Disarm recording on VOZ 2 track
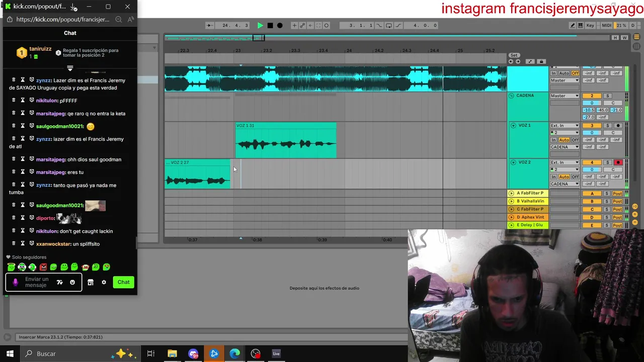The height and width of the screenshot is (362, 644). point(618,162)
